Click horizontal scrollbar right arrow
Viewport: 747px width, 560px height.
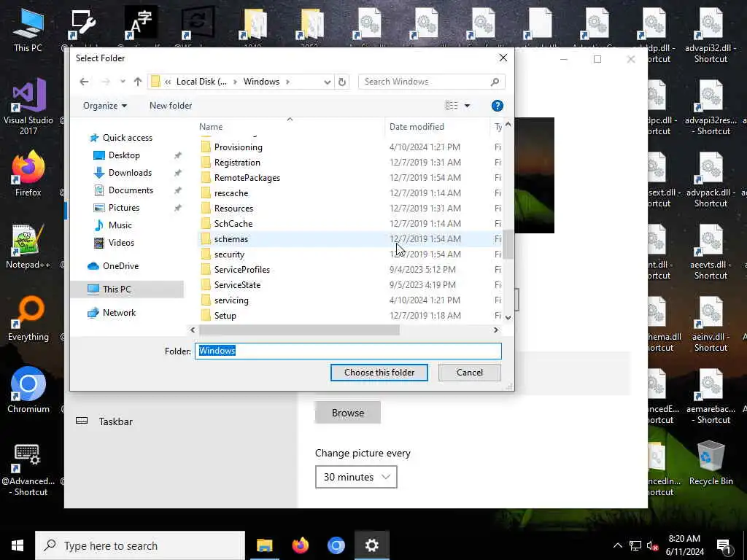(495, 330)
